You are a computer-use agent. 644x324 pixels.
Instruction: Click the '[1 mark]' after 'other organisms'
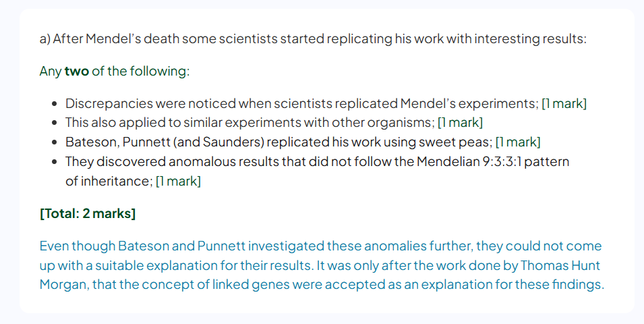461,123
